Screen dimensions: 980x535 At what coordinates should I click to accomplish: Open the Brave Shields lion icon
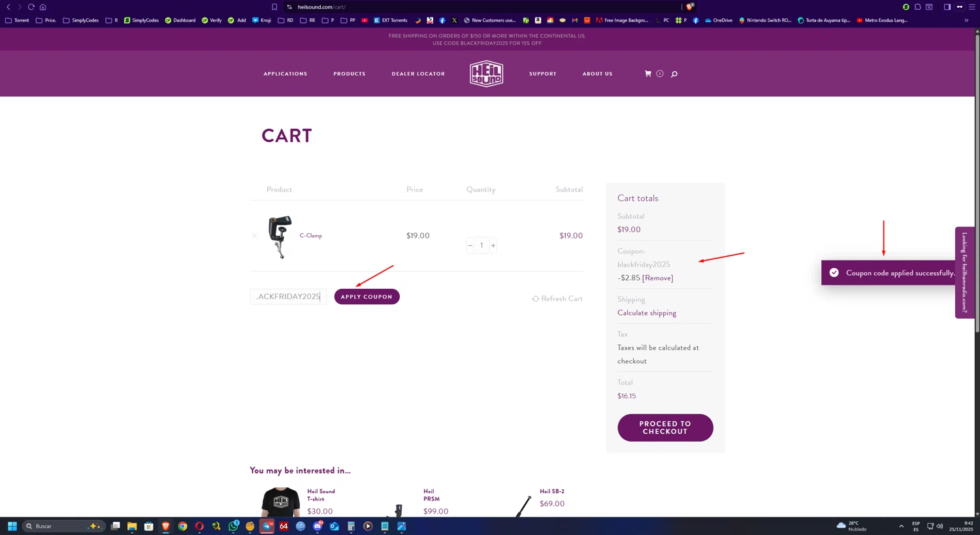click(x=690, y=7)
